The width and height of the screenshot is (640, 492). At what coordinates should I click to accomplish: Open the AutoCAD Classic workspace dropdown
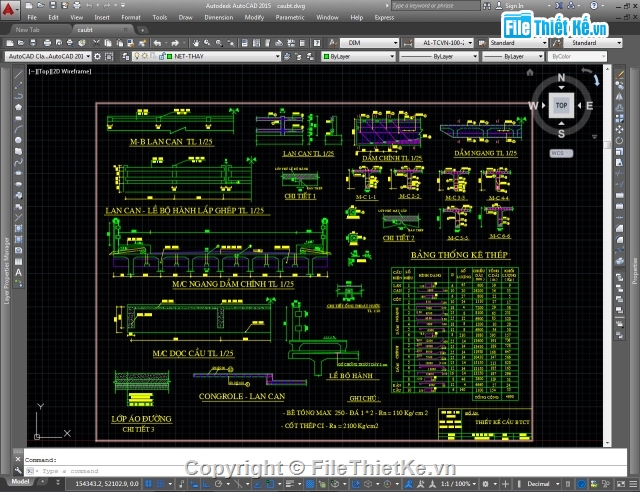(49, 56)
